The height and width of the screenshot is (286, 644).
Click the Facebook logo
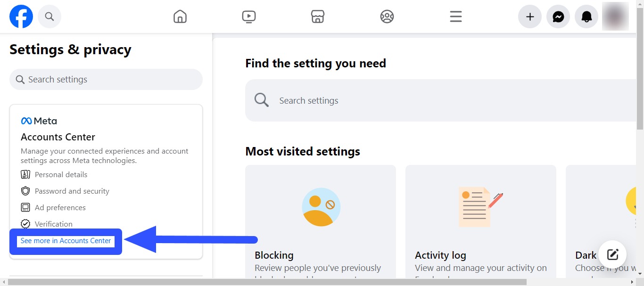pos(21,16)
